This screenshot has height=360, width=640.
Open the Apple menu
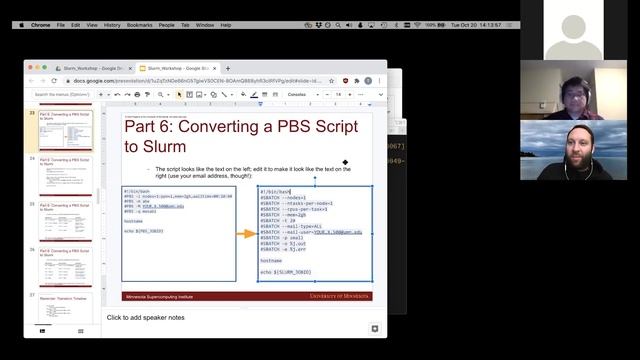pos(21,25)
